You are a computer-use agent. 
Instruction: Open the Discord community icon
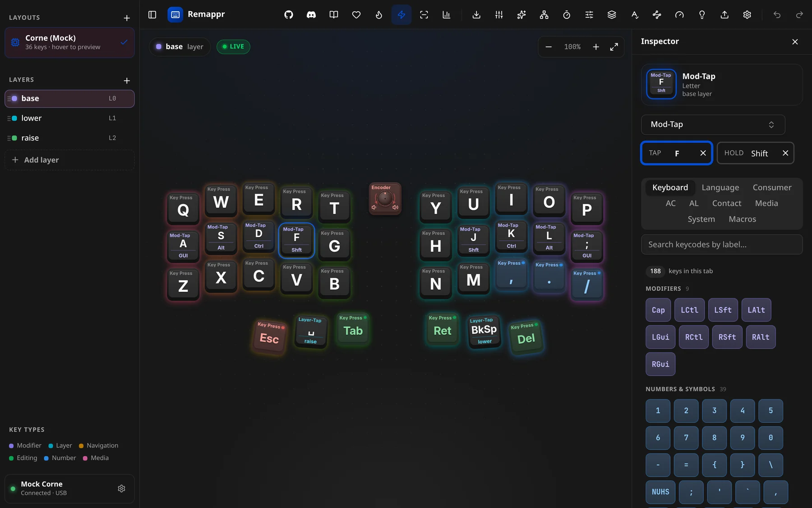pyautogui.click(x=311, y=15)
